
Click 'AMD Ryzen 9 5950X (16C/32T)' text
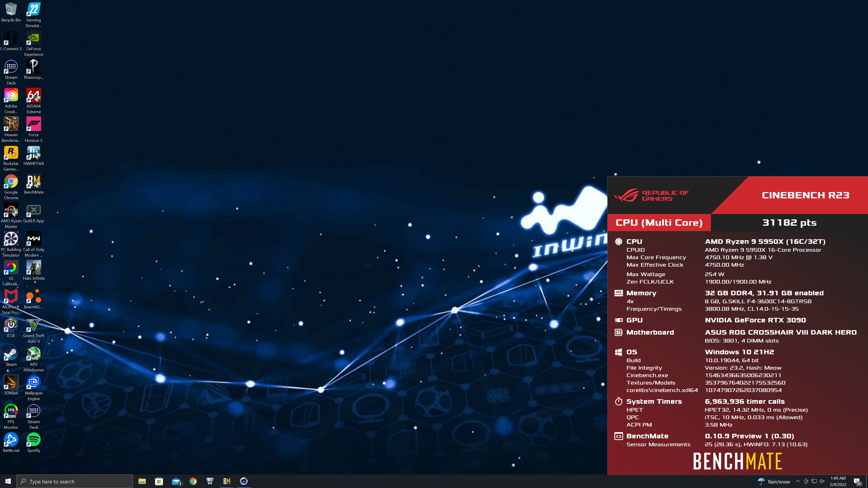coord(765,242)
